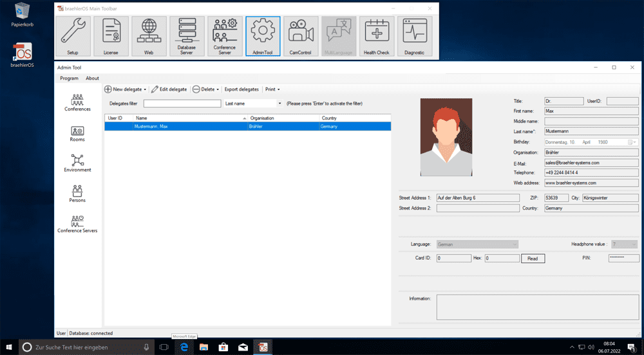The width and height of the screenshot is (644, 355).
Task: Select the braehlerOS desktop shortcut
Action: pos(22,55)
